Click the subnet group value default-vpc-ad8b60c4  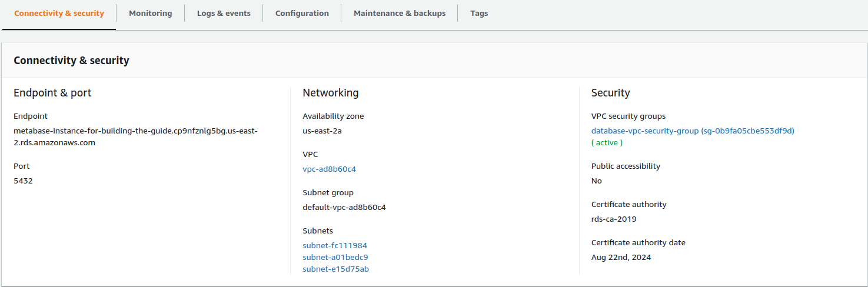coord(344,207)
